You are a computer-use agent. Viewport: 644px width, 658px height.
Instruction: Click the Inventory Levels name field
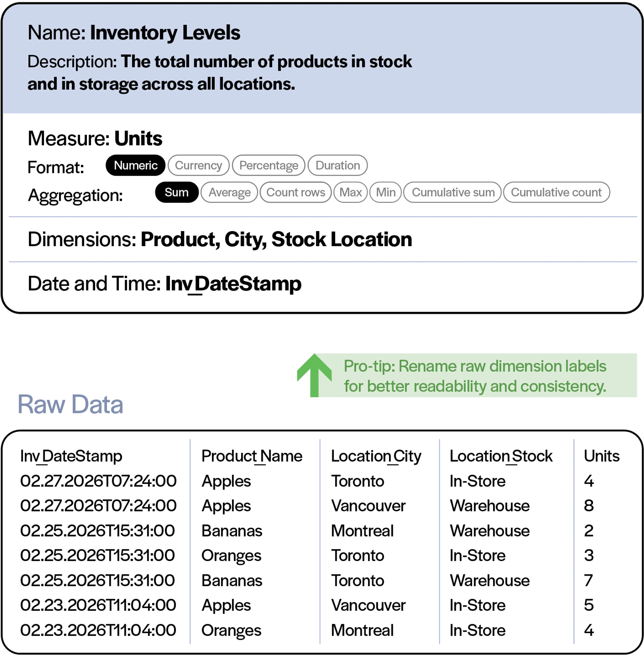click(x=165, y=33)
